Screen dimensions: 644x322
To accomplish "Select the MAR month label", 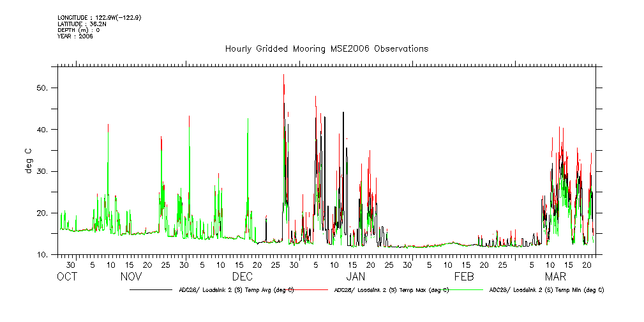I will [x=555, y=277].
